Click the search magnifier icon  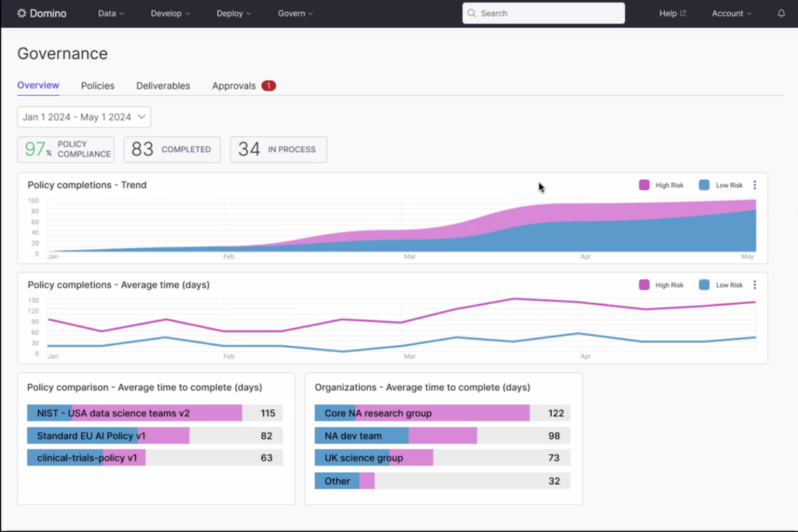(471, 13)
